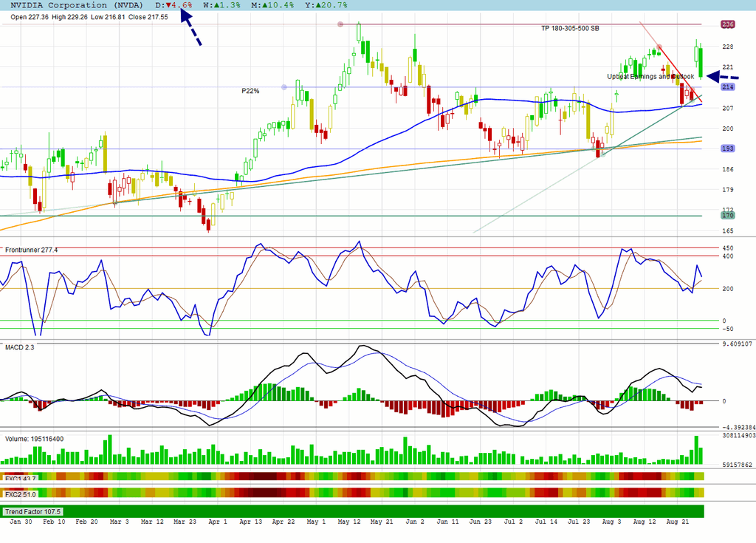Click the 400 Frontrunner scale value

(x=727, y=256)
